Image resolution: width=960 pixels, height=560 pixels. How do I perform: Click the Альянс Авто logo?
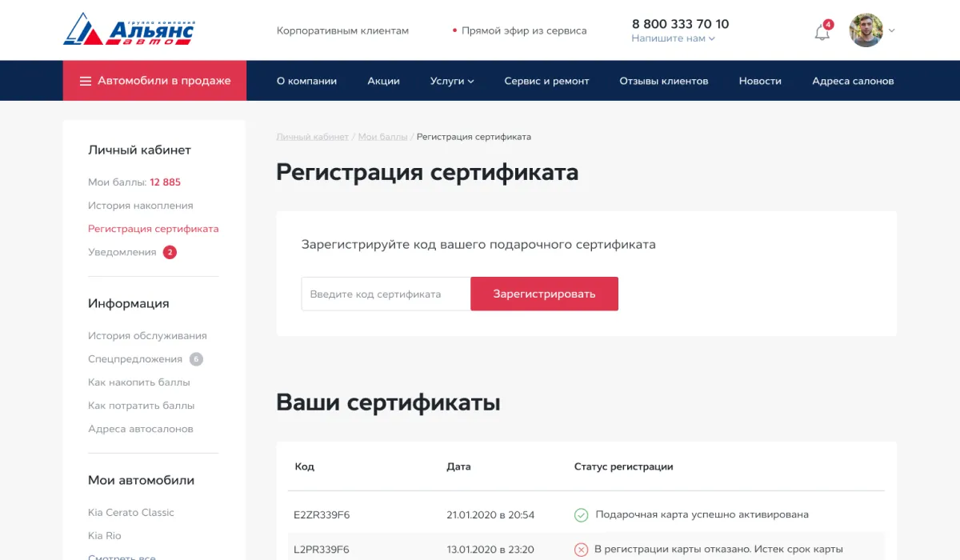[129, 30]
